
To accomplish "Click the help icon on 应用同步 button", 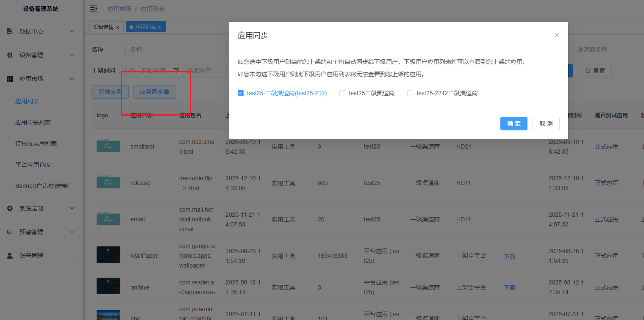I will point(167,92).
